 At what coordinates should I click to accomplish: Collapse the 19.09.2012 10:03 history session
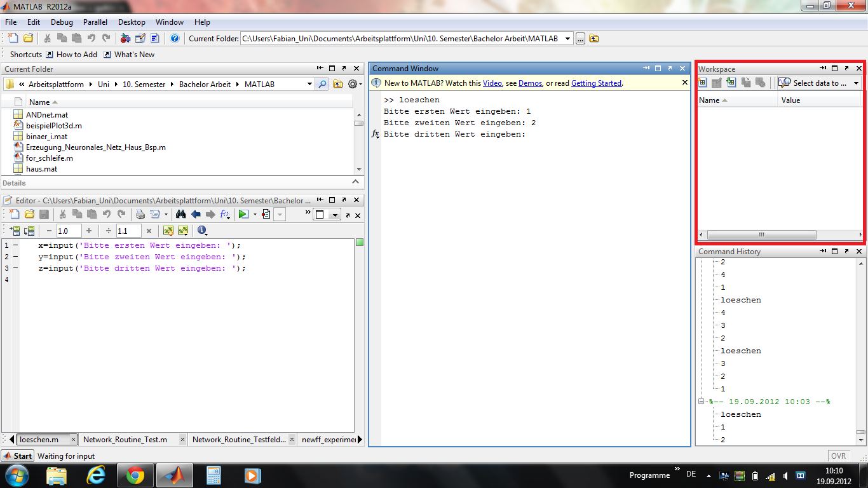702,402
